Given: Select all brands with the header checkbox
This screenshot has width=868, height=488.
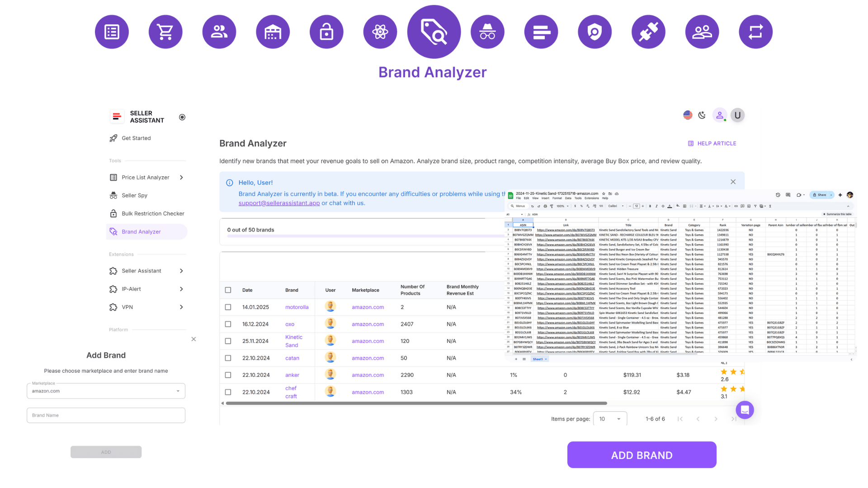Looking at the screenshot, I should point(228,290).
